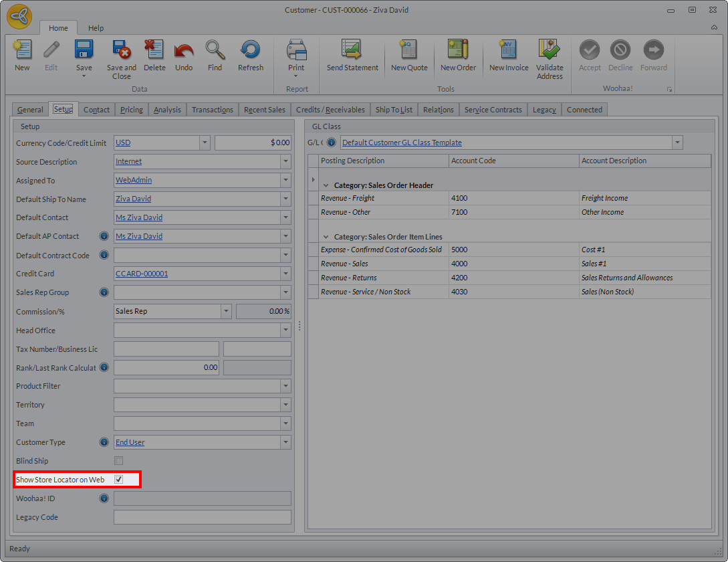Uncheck Show Store Locator on Web
Viewport: 728px width, 562px height.
pyautogui.click(x=119, y=480)
